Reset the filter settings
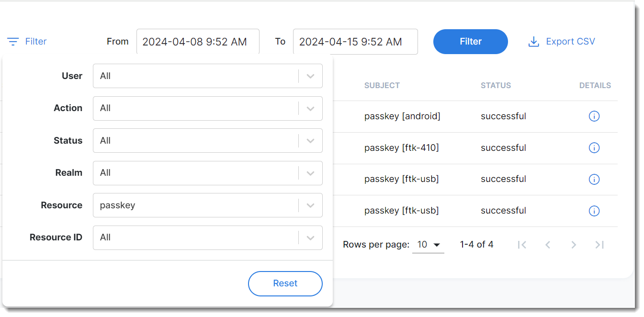This screenshot has width=644, height=317. click(285, 283)
